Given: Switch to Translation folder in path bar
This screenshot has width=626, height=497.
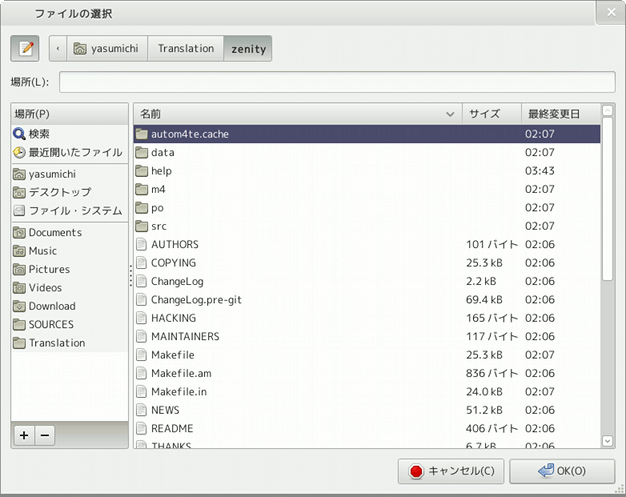Looking at the screenshot, I should (x=185, y=48).
